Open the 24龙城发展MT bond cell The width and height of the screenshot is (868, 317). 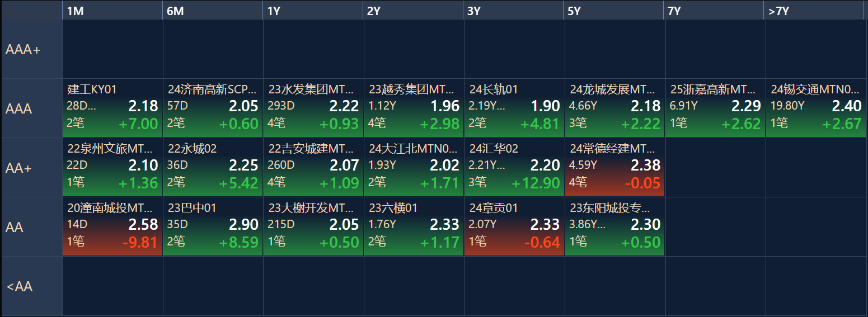[614, 108]
